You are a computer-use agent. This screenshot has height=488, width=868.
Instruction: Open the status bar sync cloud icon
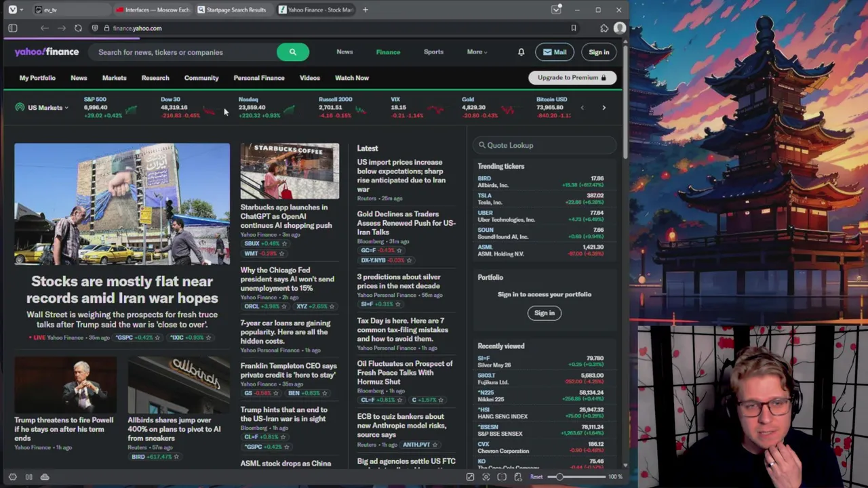coord(45,477)
